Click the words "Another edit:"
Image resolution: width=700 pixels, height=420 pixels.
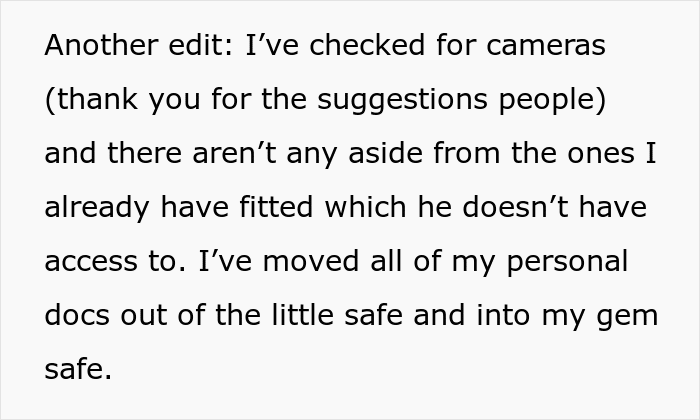[x=139, y=45]
